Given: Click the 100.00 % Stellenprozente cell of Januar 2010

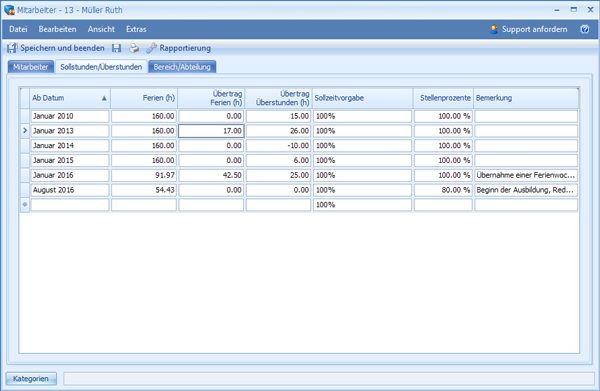Looking at the screenshot, I should pos(443,116).
